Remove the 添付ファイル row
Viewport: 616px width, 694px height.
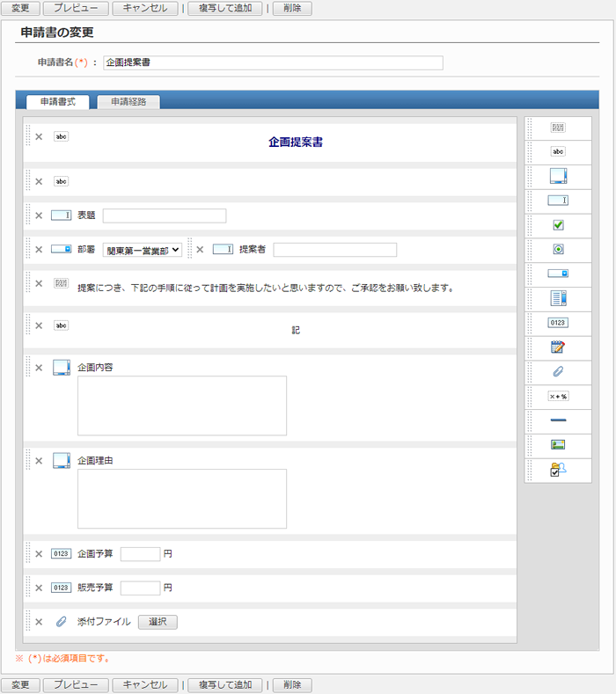39,622
